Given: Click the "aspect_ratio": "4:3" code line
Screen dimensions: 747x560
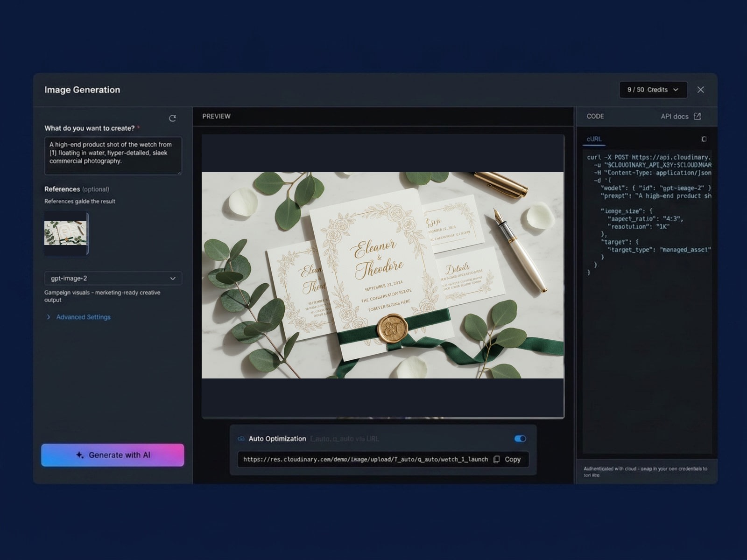Looking at the screenshot, I should click(x=645, y=218).
